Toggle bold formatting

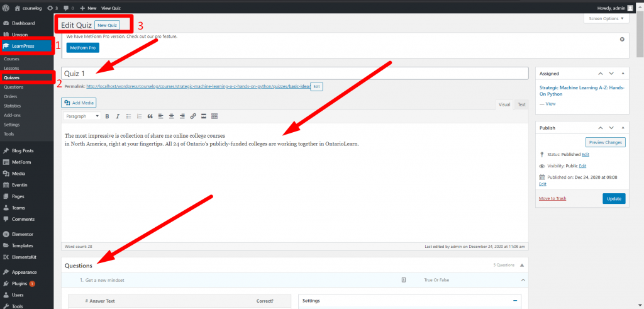pyautogui.click(x=107, y=116)
